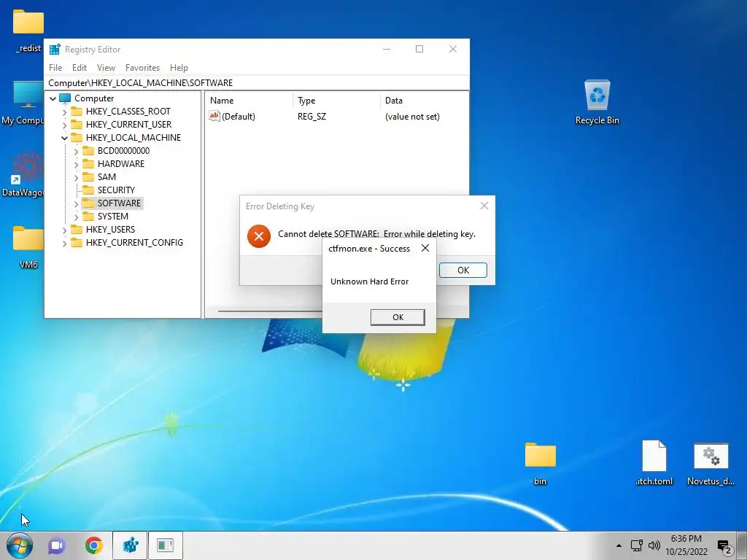The image size is (747, 560).
Task: Click OK in Error Deleting Key dialog
Action: (463, 270)
